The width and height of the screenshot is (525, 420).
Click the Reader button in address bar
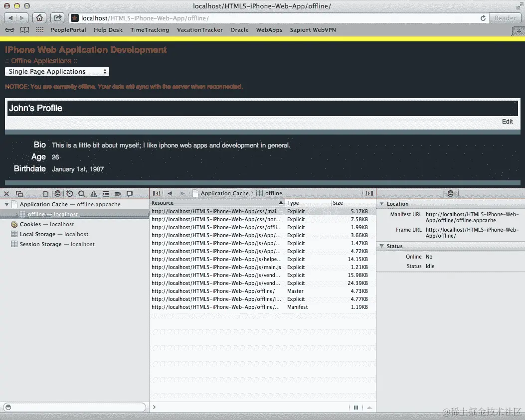click(x=505, y=18)
